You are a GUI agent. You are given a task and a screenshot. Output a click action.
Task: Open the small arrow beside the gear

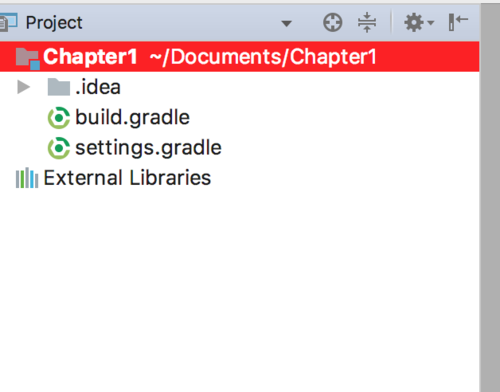pyautogui.click(x=431, y=23)
